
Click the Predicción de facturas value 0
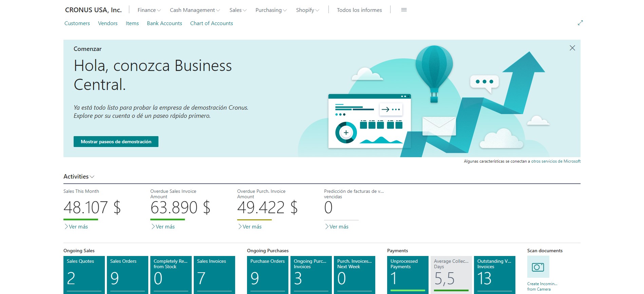pyautogui.click(x=328, y=207)
